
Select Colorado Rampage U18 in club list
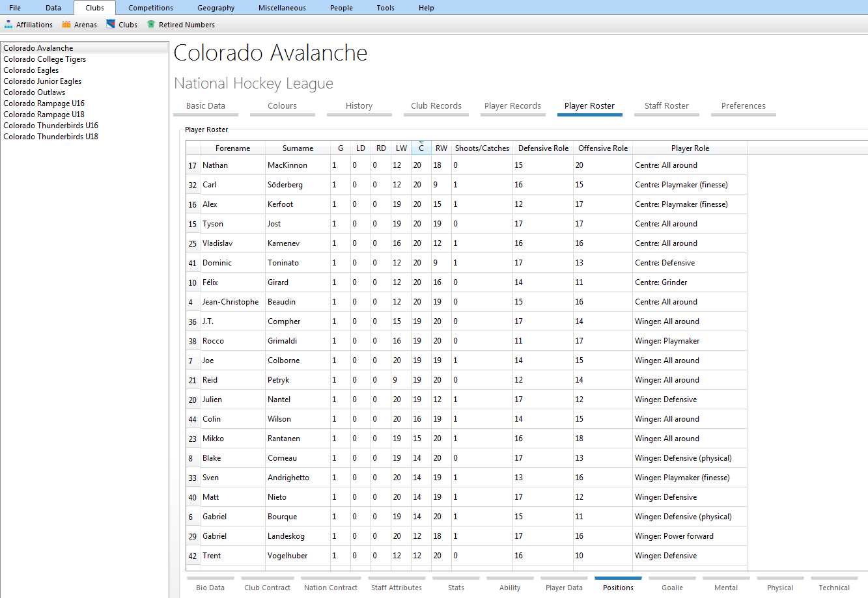(x=85, y=115)
